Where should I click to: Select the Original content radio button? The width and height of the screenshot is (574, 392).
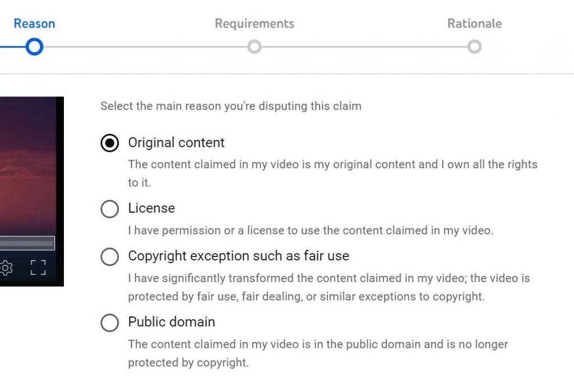point(109,143)
